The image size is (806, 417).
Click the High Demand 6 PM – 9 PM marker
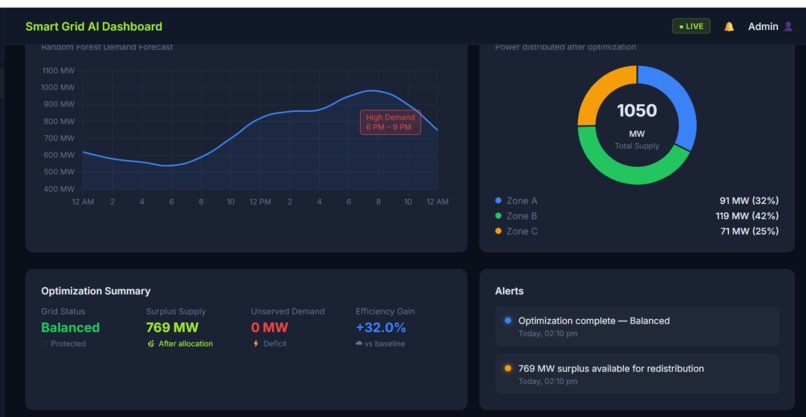point(390,122)
